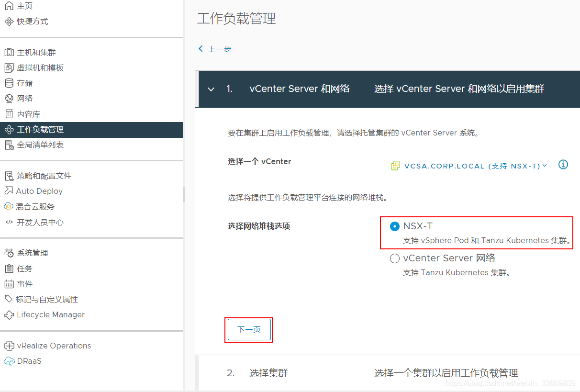Click the 标记与自定义属性 tag icon

tap(9, 299)
